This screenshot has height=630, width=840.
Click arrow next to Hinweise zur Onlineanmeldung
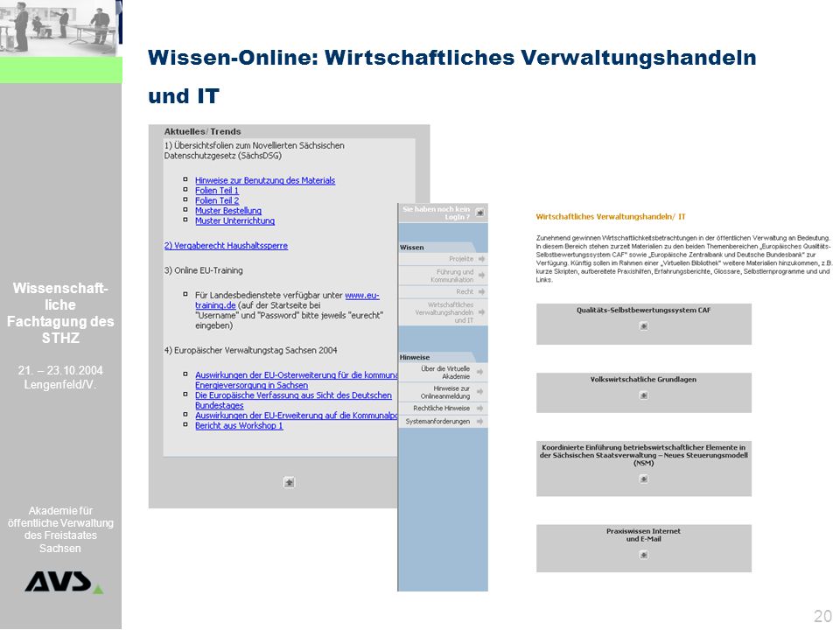click(480, 392)
